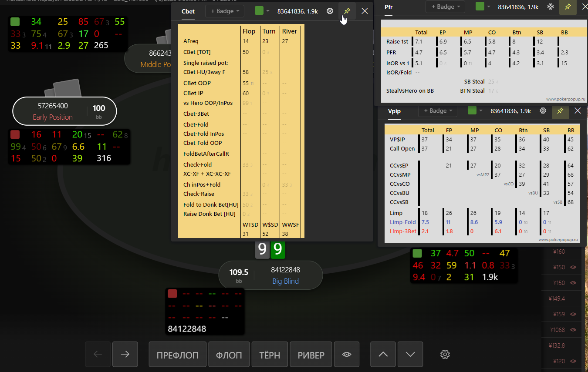Click red color marker in Early Position HUD
Viewport: 588px width, 372px height.
pos(15,134)
